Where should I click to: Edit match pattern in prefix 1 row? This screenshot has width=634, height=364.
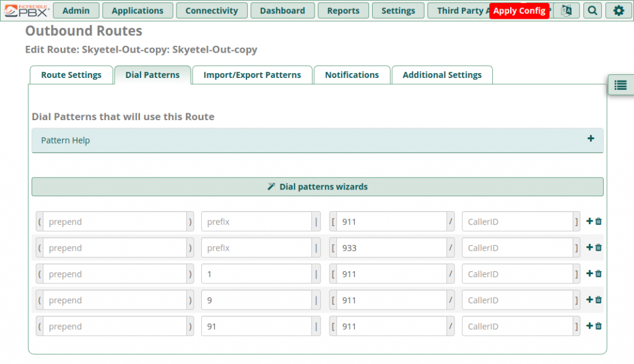coord(391,274)
